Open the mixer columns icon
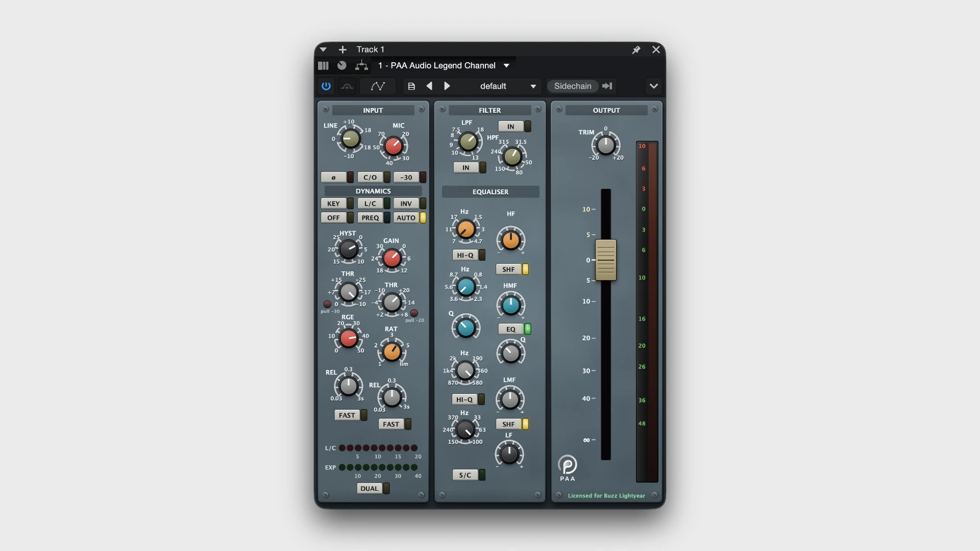 [323, 65]
